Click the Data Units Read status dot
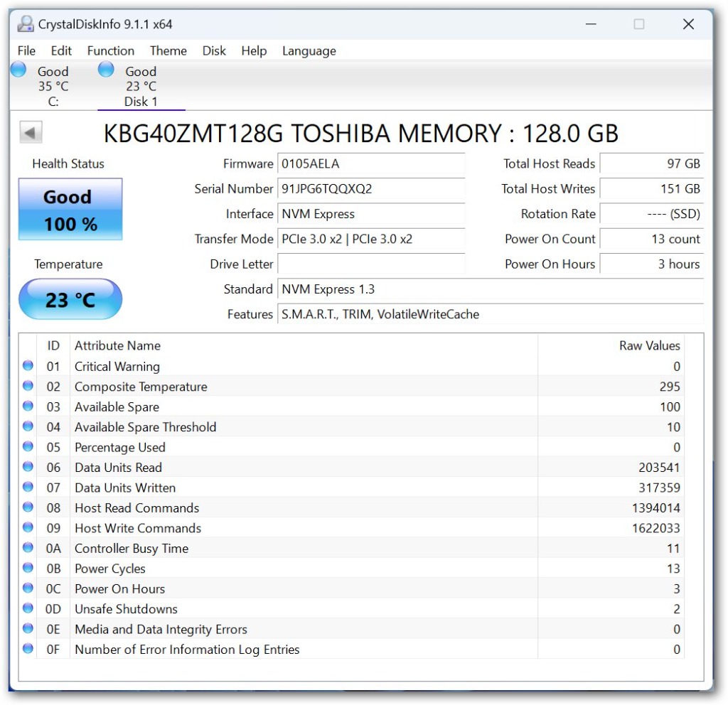 [28, 466]
